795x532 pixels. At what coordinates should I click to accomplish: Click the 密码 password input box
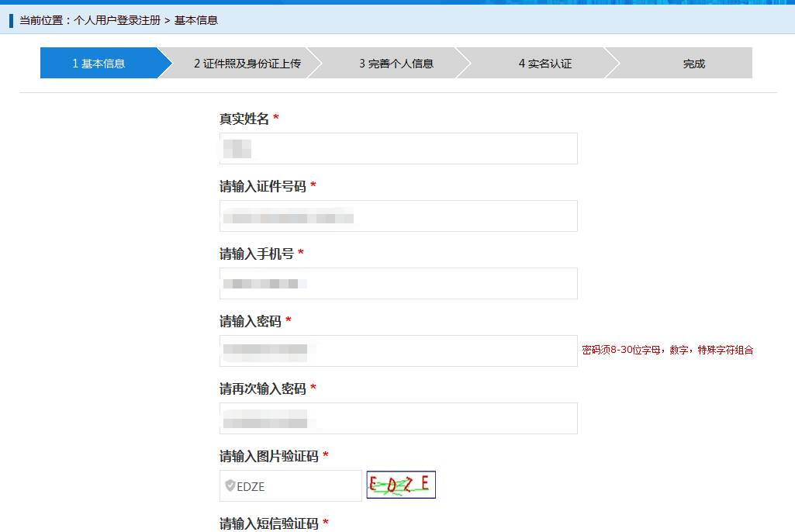(x=398, y=351)
